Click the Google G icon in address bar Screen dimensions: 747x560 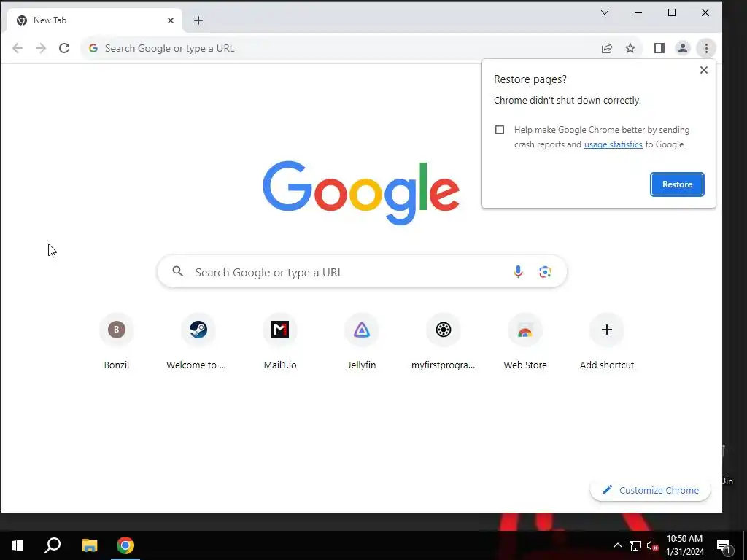[x=93, y=48]
